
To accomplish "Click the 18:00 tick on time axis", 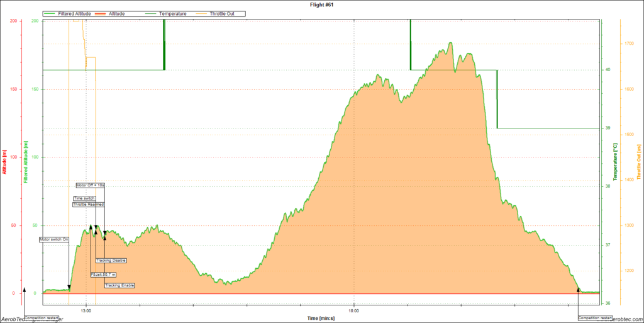I will [354, 310].
